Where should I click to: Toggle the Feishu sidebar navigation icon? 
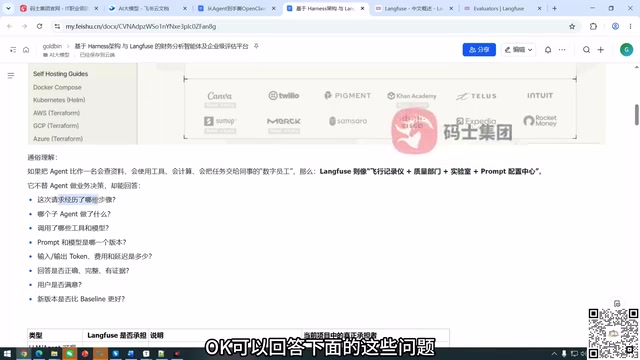13,50
